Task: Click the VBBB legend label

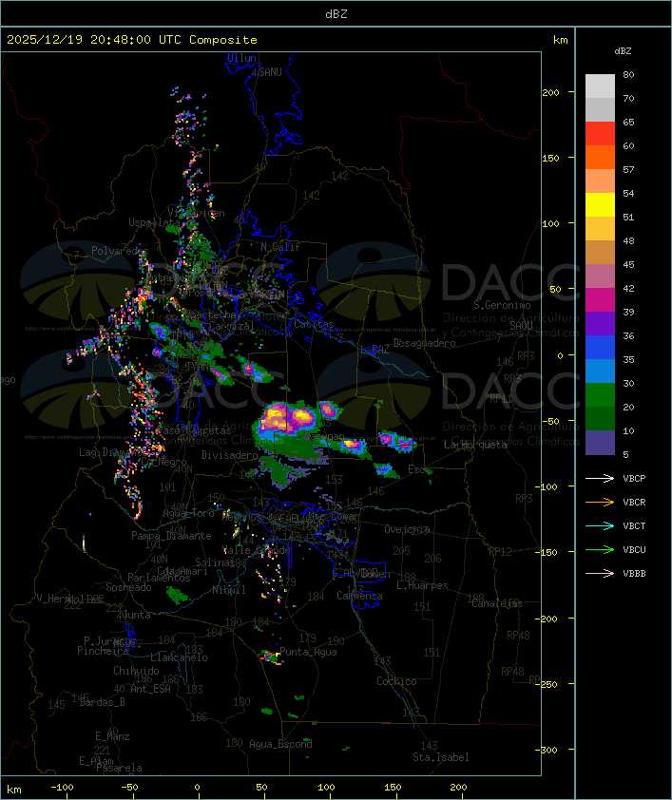Action: [x=634, y=574]
